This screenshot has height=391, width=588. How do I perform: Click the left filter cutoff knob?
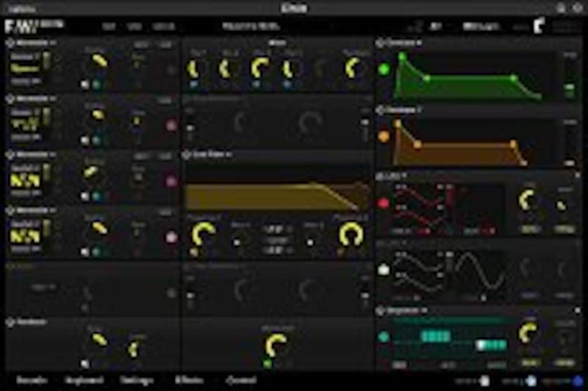click(203, 234)
